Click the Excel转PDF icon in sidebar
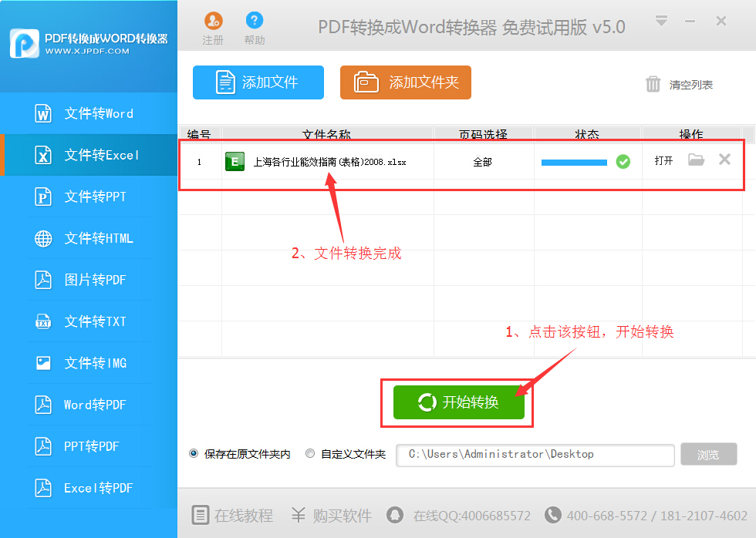The width and height of the screenshot is (756, 538). tap(43, 488)
